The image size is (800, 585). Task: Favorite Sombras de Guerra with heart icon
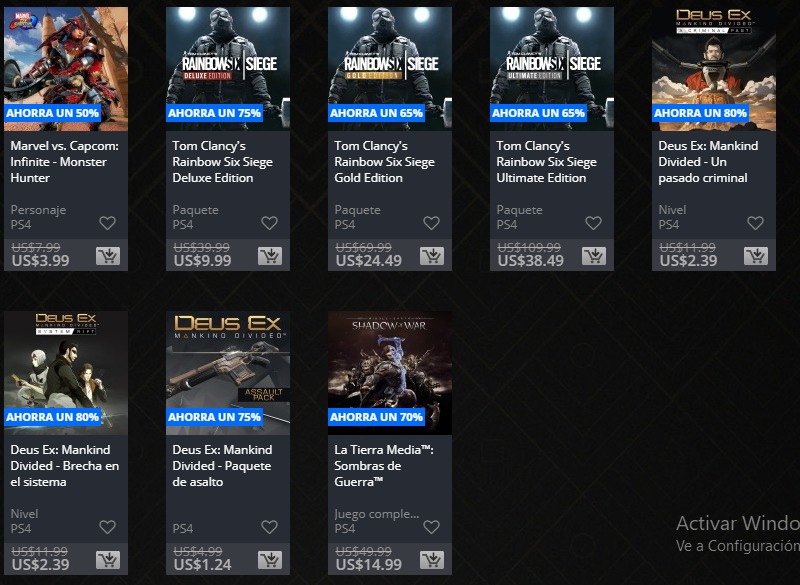431,527
